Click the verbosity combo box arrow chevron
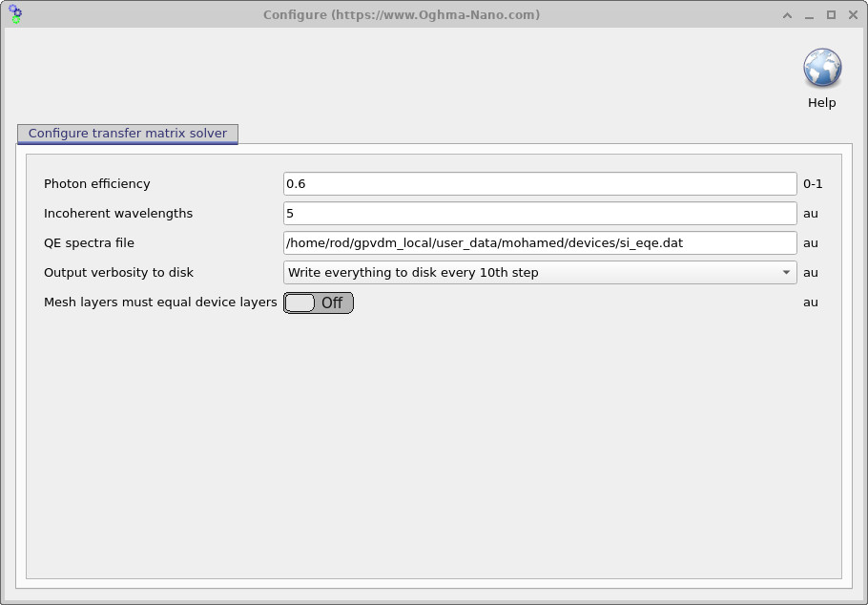The height and width of the screenshot is (605, 868). [786, 272]
